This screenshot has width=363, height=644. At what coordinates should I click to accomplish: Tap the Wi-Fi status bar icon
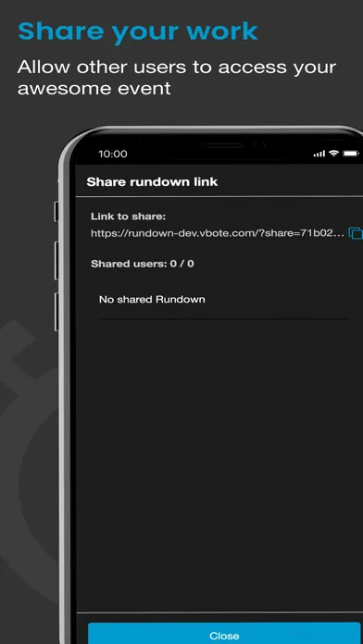click(x=333, y=154)
